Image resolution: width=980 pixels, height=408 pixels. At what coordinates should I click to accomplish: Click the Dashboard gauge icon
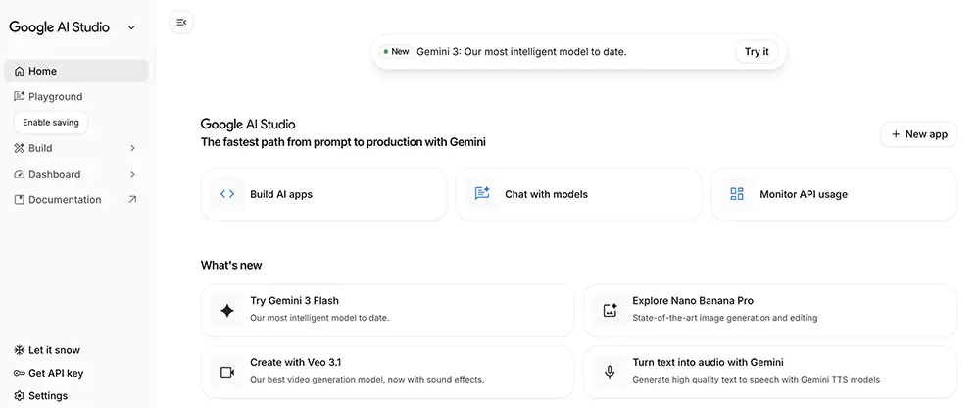pyautogui.click(x=20, y=174)
